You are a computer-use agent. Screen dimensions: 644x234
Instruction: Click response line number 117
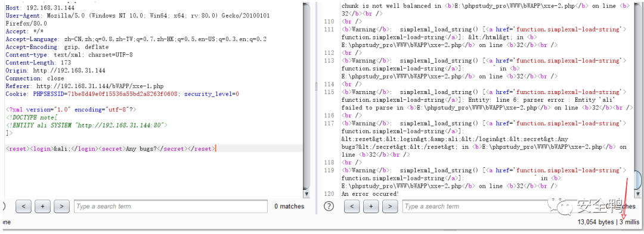329,123
